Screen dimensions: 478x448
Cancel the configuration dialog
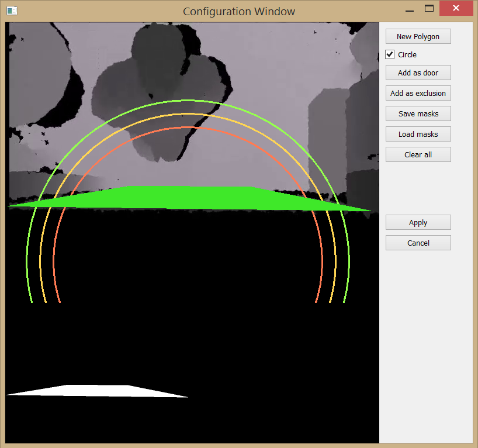(x=418, y=243)
